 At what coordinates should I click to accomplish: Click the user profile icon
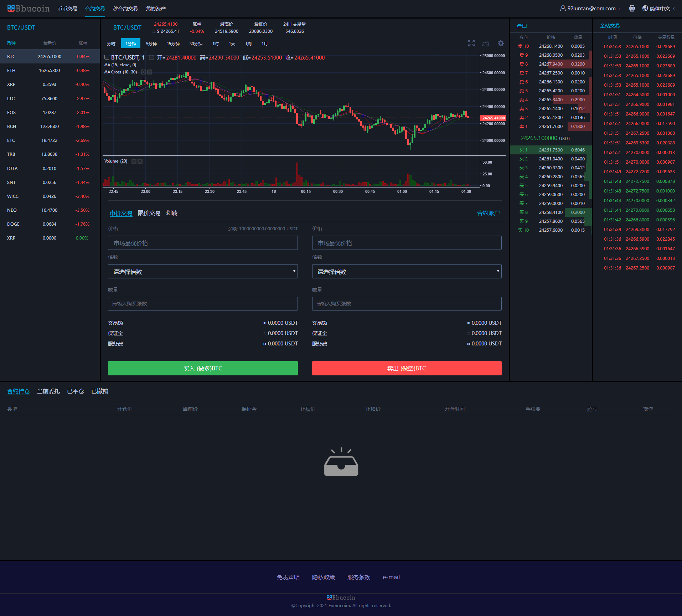(563, 8)
